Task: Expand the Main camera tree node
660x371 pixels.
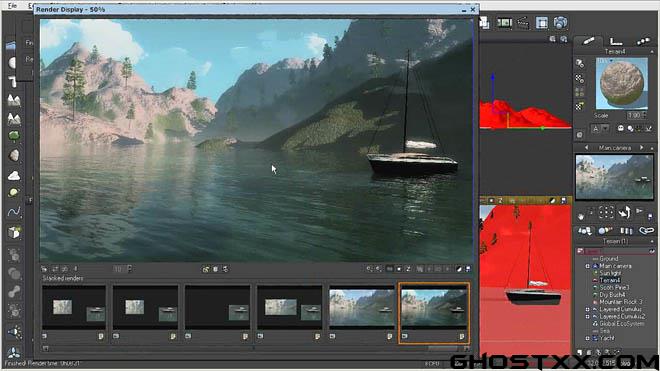Action: coord(587,266)
